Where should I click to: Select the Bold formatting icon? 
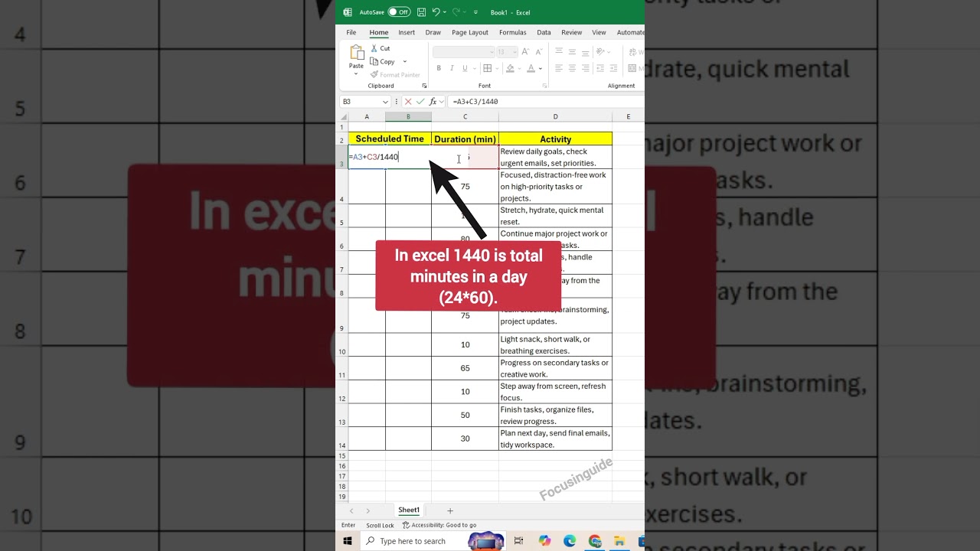tap(439, 67)
